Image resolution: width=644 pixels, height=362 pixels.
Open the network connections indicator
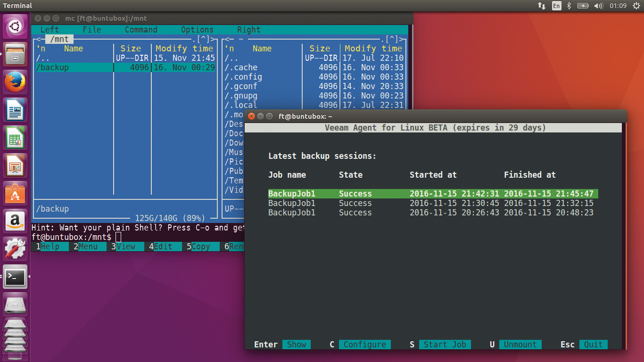coord(542,6)
